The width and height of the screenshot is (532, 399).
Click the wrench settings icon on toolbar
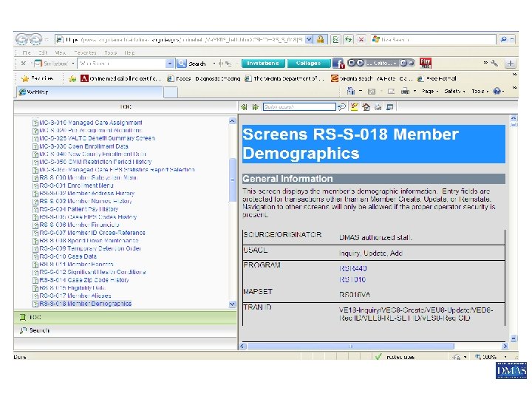pos(494,63)
